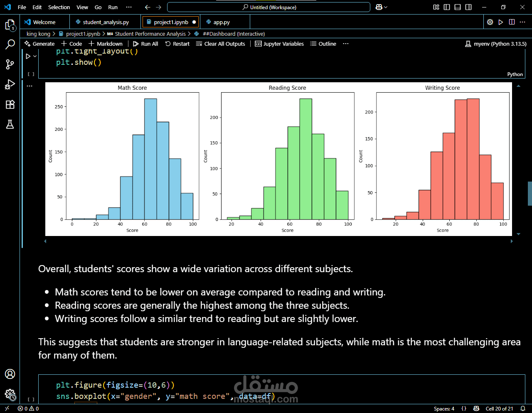Open the Go menu
This screenshot has height=413, width=532.
(98, 7)
